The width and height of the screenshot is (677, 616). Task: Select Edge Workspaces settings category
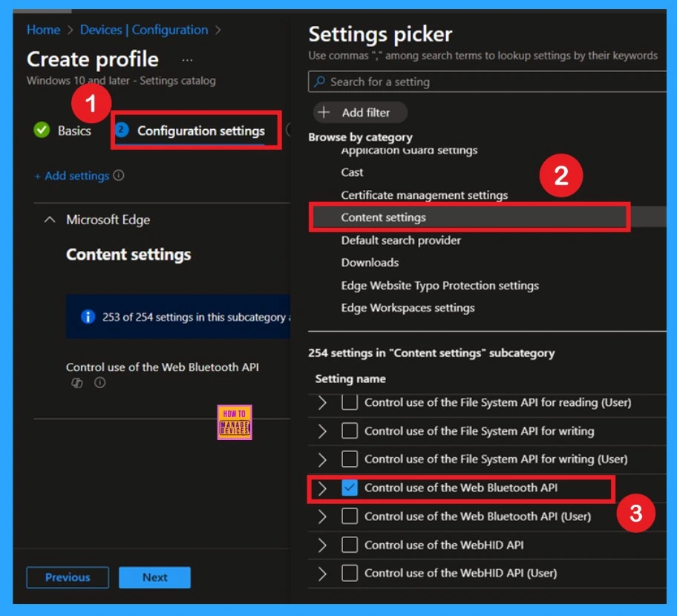point(408,308)
